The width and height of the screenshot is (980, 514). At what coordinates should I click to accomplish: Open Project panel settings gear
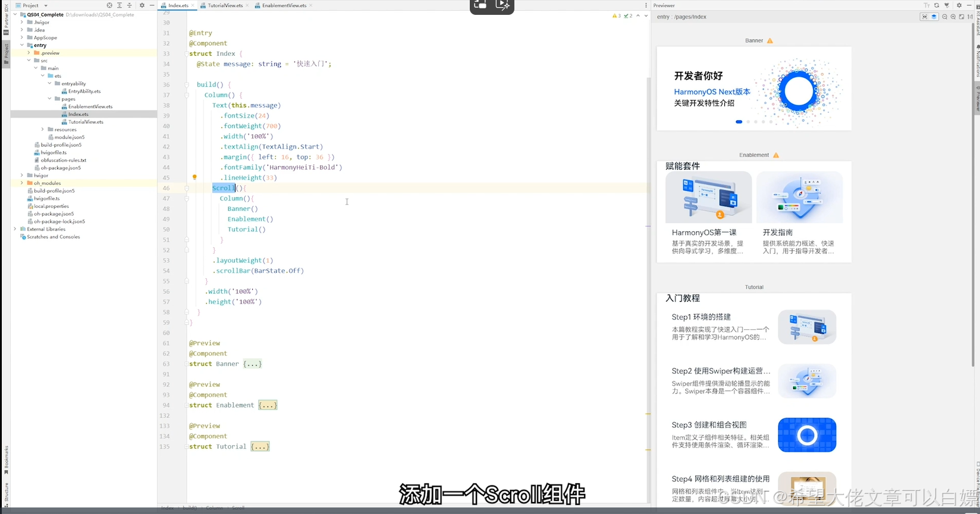click(x=142, y=5)
